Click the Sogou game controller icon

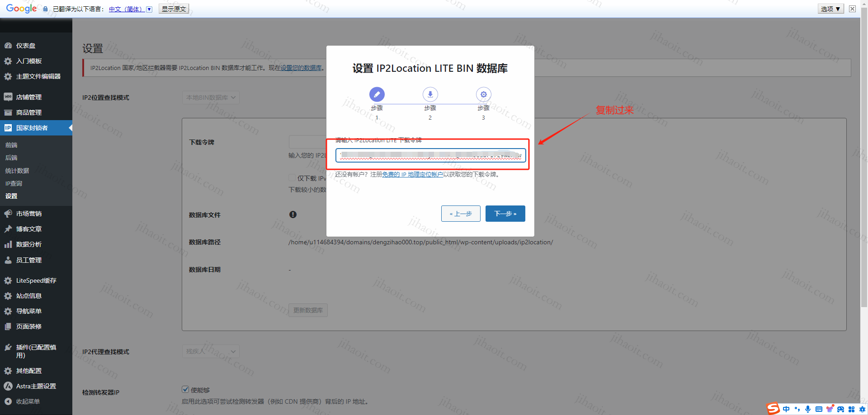[840, 409]
